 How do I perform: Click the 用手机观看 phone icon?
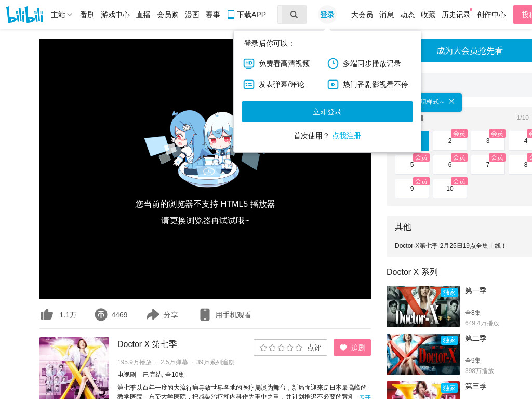(205, 314)
